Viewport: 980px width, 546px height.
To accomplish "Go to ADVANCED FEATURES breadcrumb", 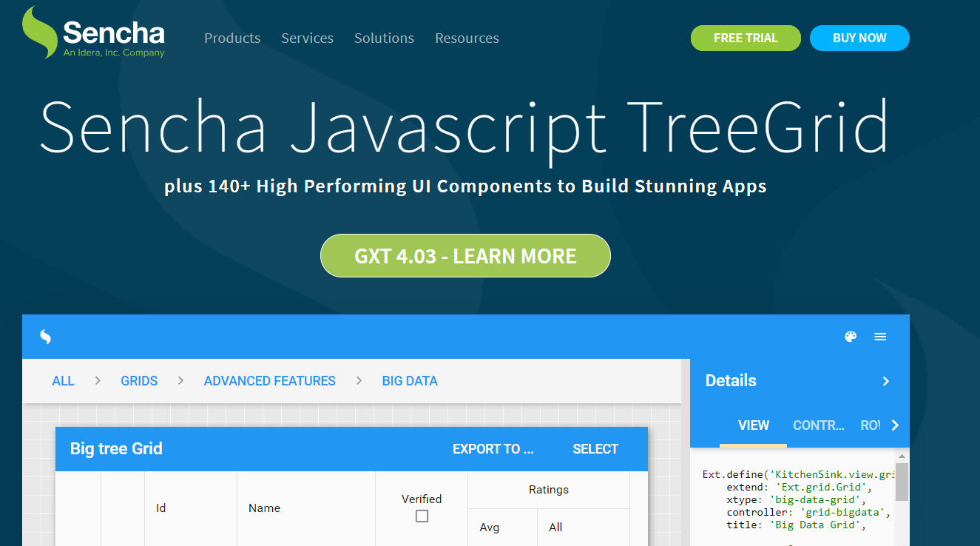I will click(x=270, y=381).
